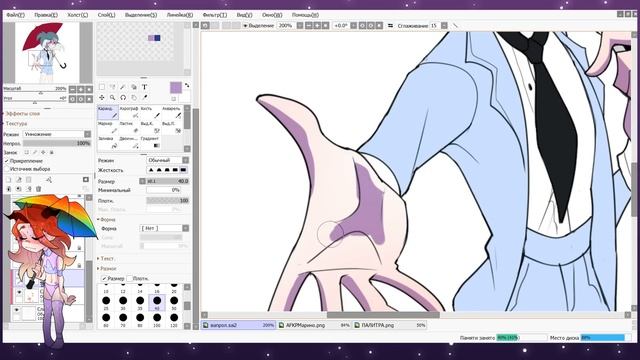Screen dimensions: 640x360
Task: Pick the dark blue swatch in palette
Action: click(x=158, y=38)
